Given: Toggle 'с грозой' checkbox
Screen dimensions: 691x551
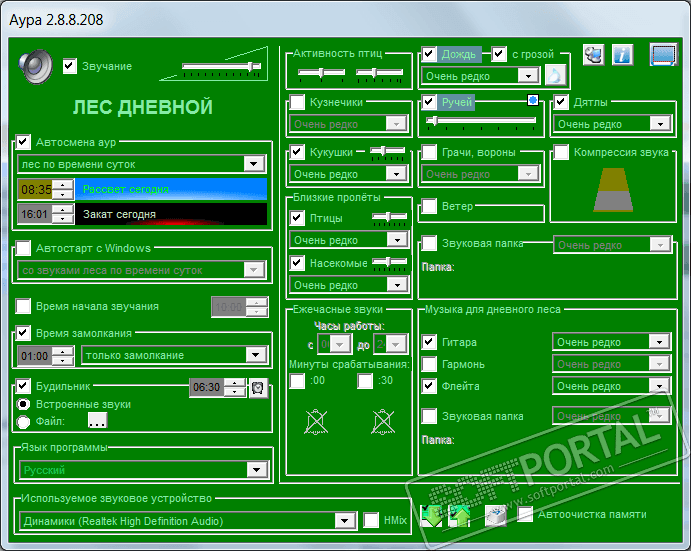Looking at the screenshot, I should (x=499, y=54).
